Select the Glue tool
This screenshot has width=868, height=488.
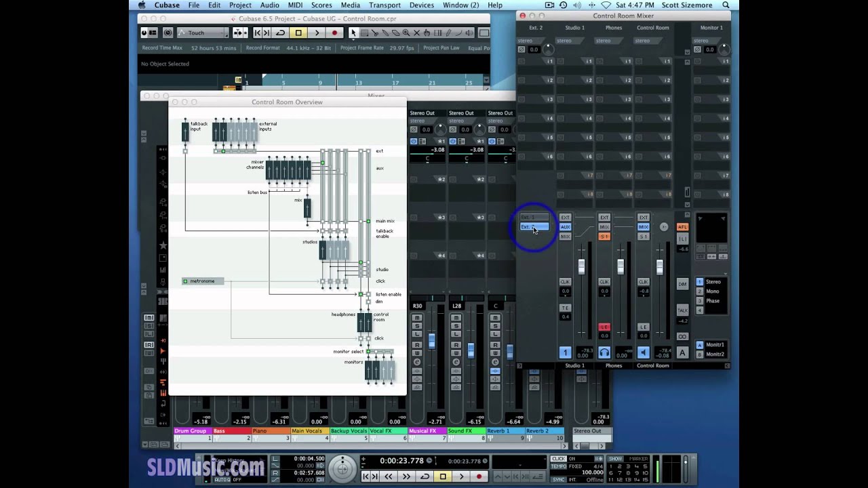[x=385, y=33]
